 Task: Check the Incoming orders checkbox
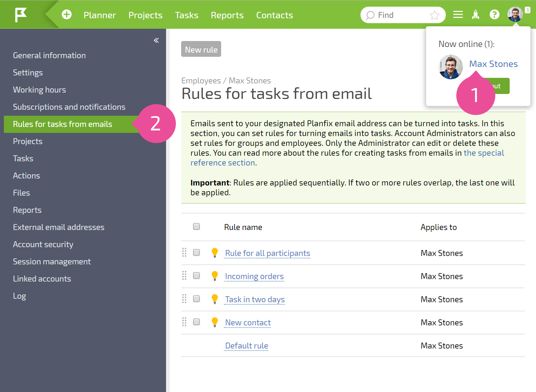(x=197, y=276)
